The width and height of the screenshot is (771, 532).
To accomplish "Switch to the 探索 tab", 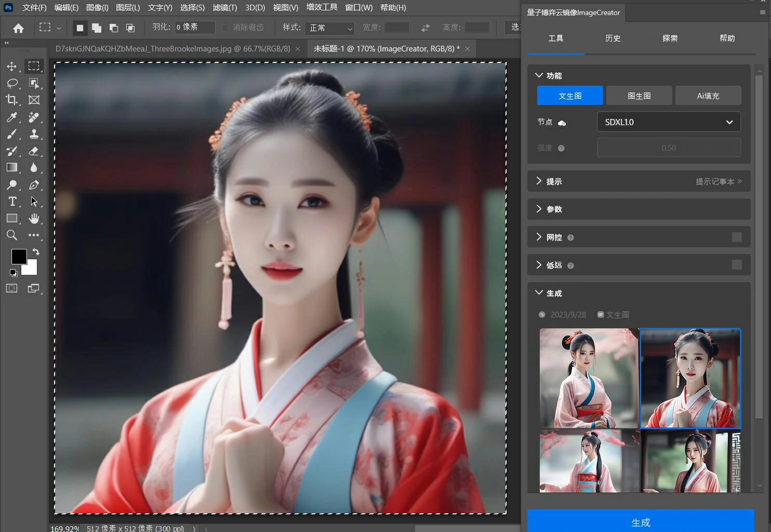I will 670,38.
